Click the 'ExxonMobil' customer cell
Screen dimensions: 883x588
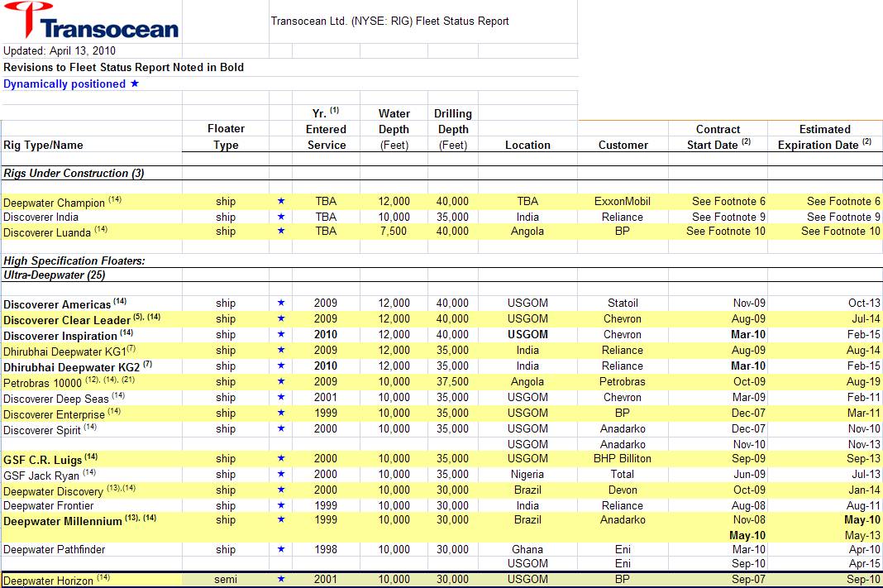click(x=623, y=201)
